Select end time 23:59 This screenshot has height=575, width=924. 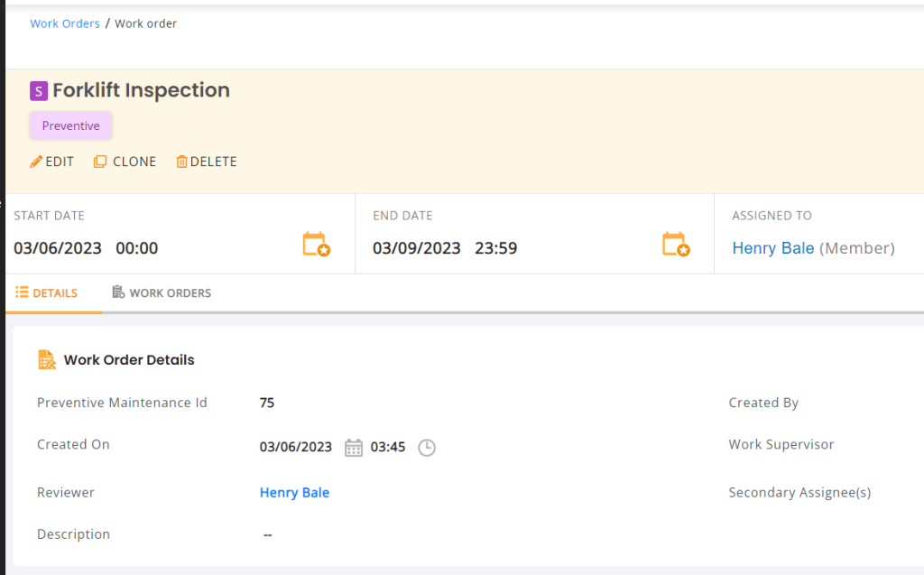coord(496,248)
